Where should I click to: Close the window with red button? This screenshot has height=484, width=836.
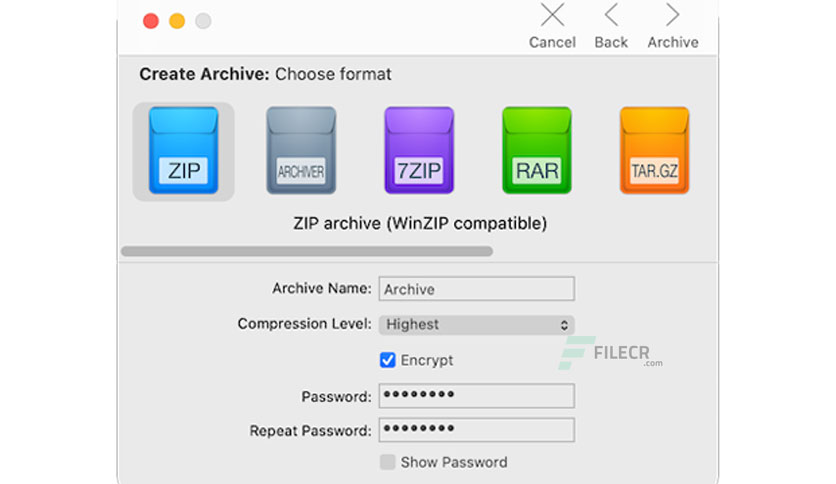coord(151,21)
